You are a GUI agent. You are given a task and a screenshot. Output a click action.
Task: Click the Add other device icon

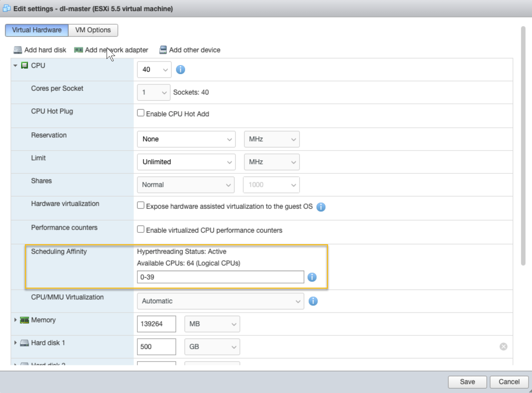tap(163, 50)
